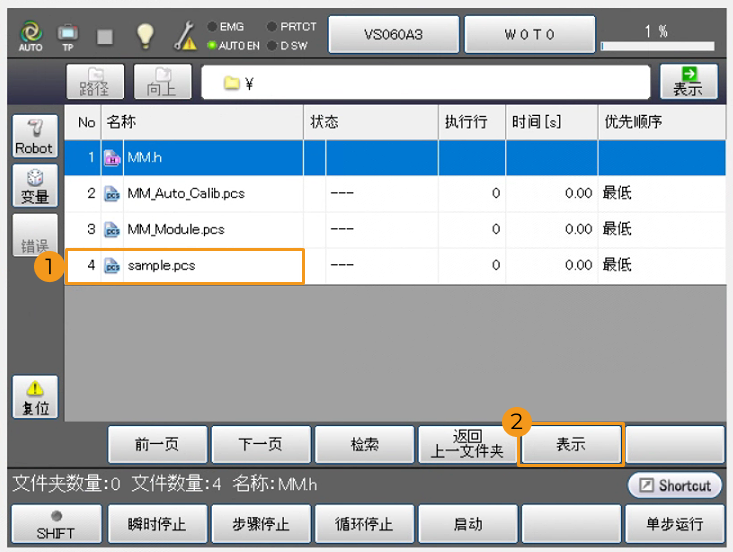The height and width of the screenshot is (552, 733).
Task: Click the D SW indicator lamp
Action: point(272,45)
